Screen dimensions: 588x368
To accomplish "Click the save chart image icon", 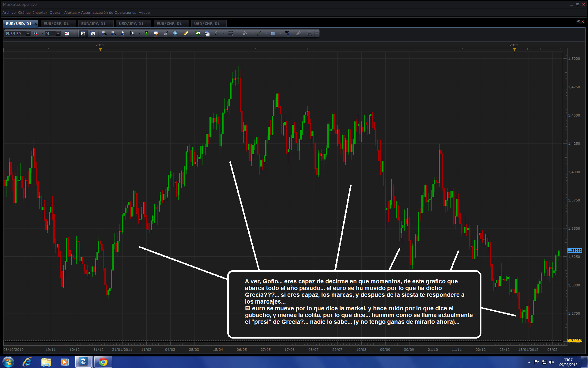I will pos(198,33).
